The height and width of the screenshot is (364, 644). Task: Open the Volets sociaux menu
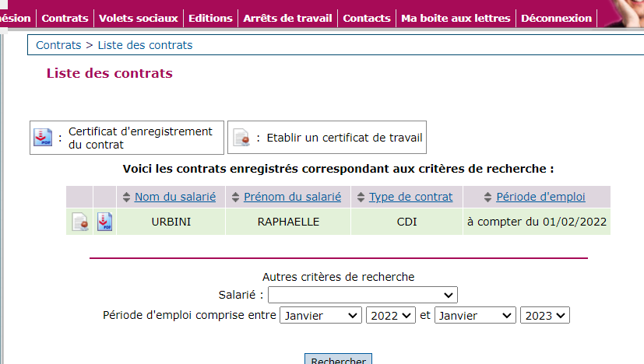[139, 18]
